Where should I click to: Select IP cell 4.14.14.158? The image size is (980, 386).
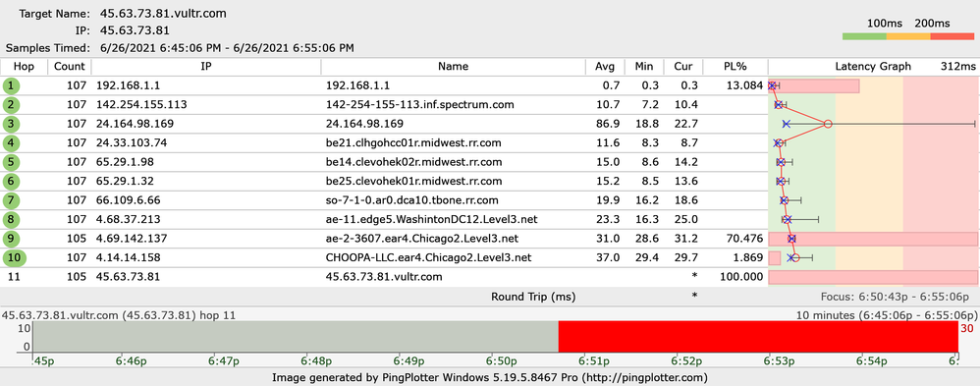pos(128,257)
